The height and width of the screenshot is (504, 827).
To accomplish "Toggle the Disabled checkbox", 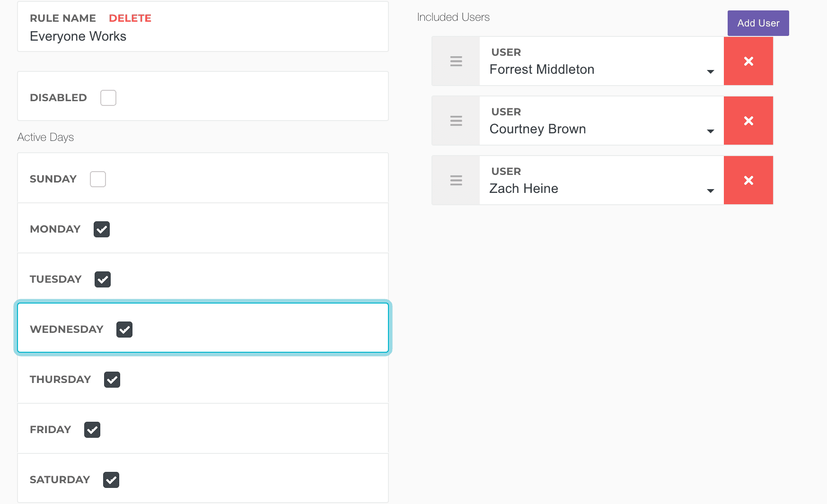I will [108, 98].
